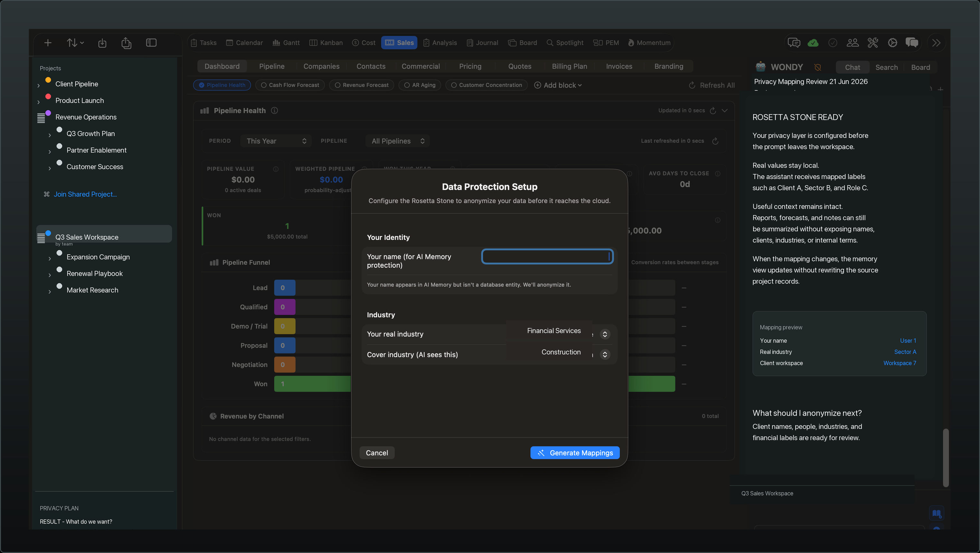Click the orange crossed-out shield icon next to WONDY
Image resolution: width=980 pixels, height=553 pixels.
click(x=817, y=67)
